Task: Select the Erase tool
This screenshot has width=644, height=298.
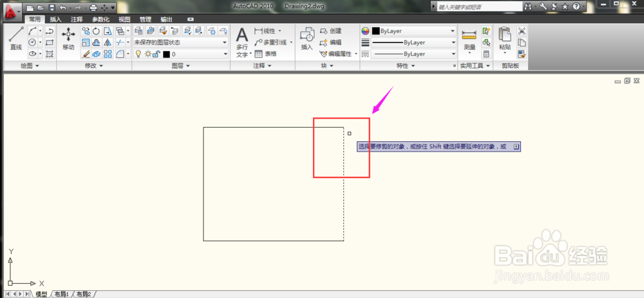Action: coord(86,54)
